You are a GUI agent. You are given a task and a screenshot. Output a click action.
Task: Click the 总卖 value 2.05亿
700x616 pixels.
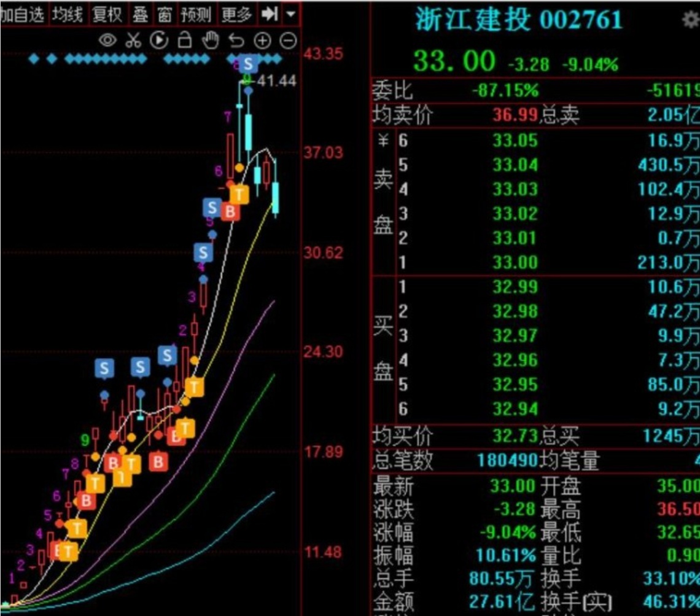[x=674, y=115]
